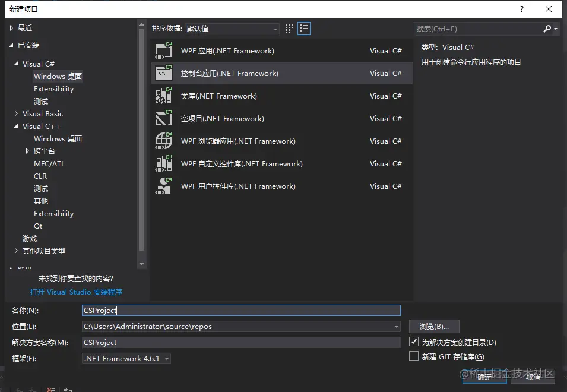This screenshot has height=392, width=567.
Task: Collapse the Visual C++ node
Action: tap(16, 126)
